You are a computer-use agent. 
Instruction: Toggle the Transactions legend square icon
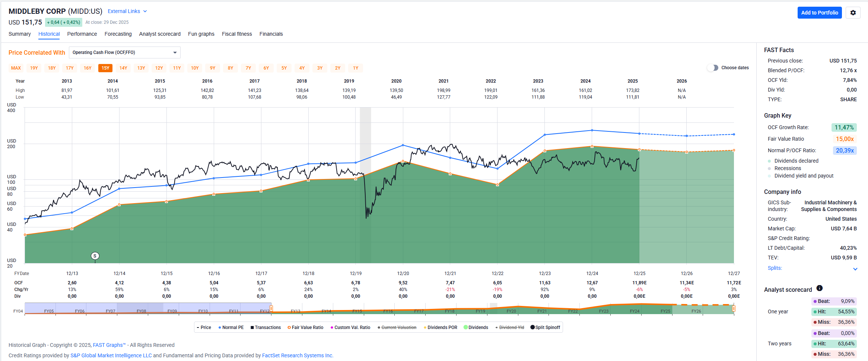tap(252, 328)
